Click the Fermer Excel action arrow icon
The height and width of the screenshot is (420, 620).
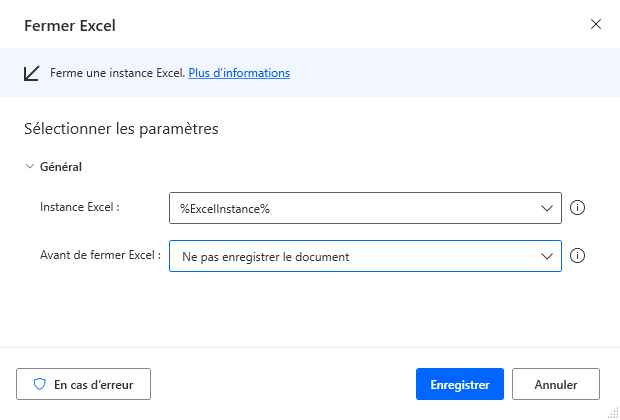32,73
